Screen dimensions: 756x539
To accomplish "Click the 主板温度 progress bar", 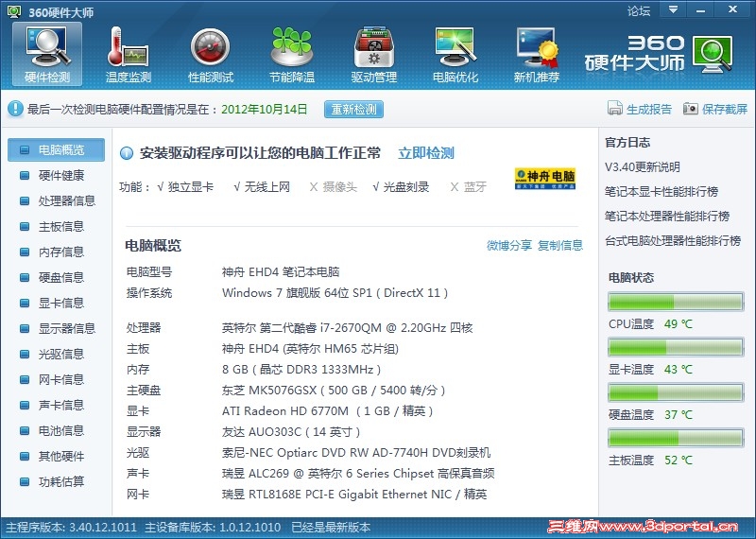I will pyautogui.click(x=676, y=438).
